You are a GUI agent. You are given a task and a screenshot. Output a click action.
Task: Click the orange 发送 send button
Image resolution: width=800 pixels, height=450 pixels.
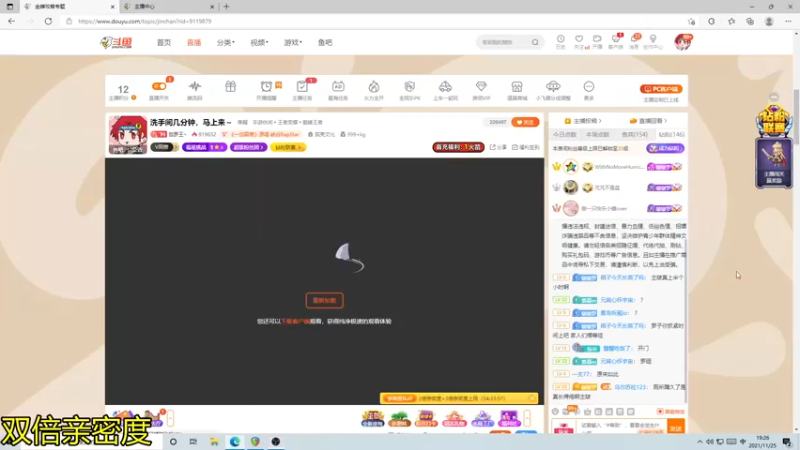[676, 428]
